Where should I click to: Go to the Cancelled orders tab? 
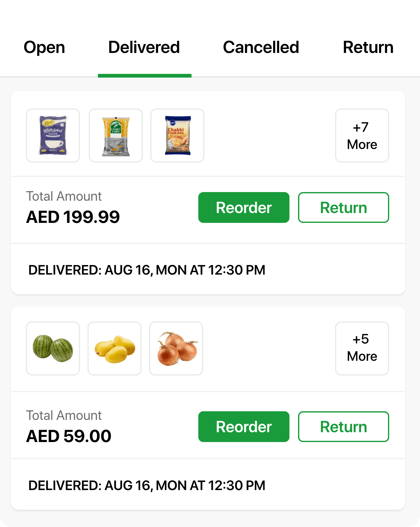261,47
